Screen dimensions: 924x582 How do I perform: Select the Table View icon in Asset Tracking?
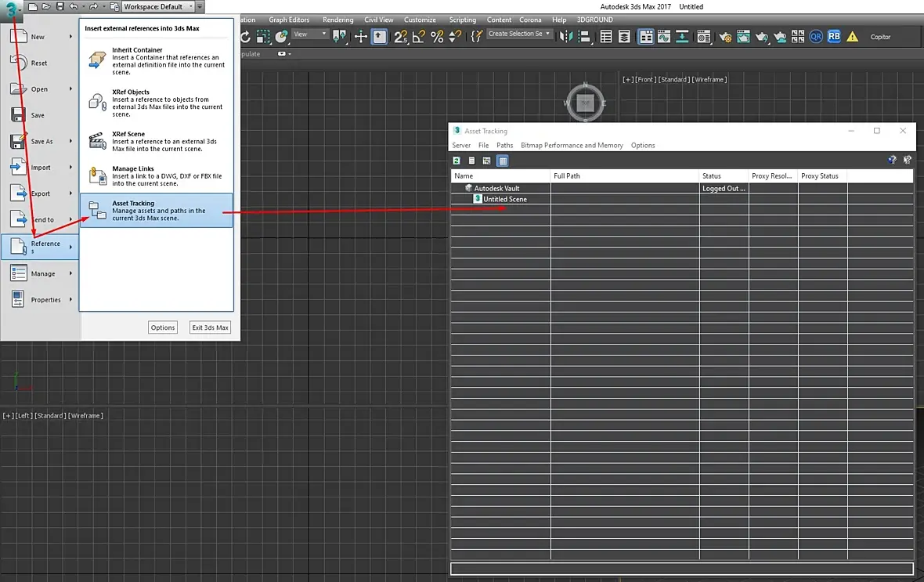pyautogui.click(x=503, y=161)
